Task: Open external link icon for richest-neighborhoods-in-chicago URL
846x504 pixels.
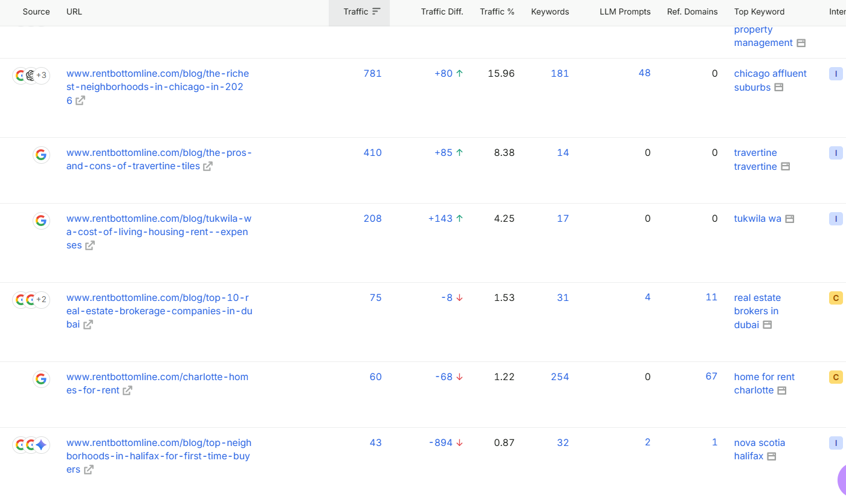Action: [80, 101]
